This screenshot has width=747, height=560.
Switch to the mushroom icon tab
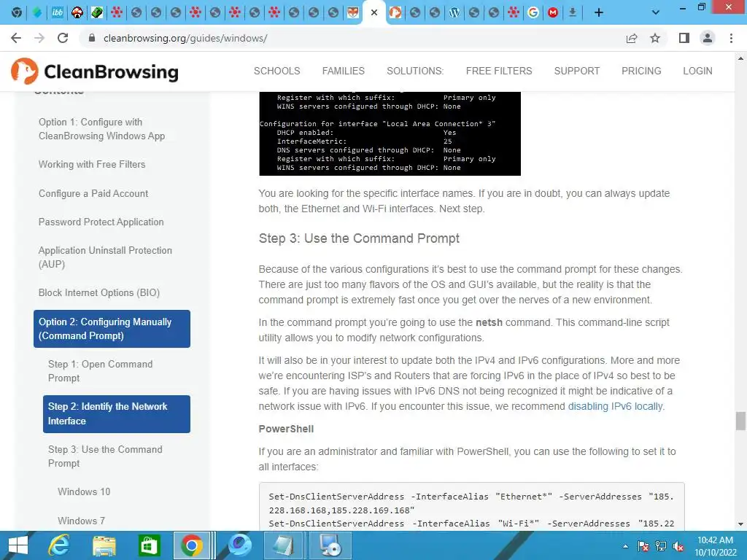tap(77, 12)
